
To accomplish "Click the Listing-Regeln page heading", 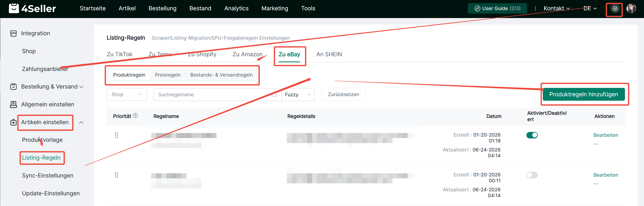I will coord(126,38).
